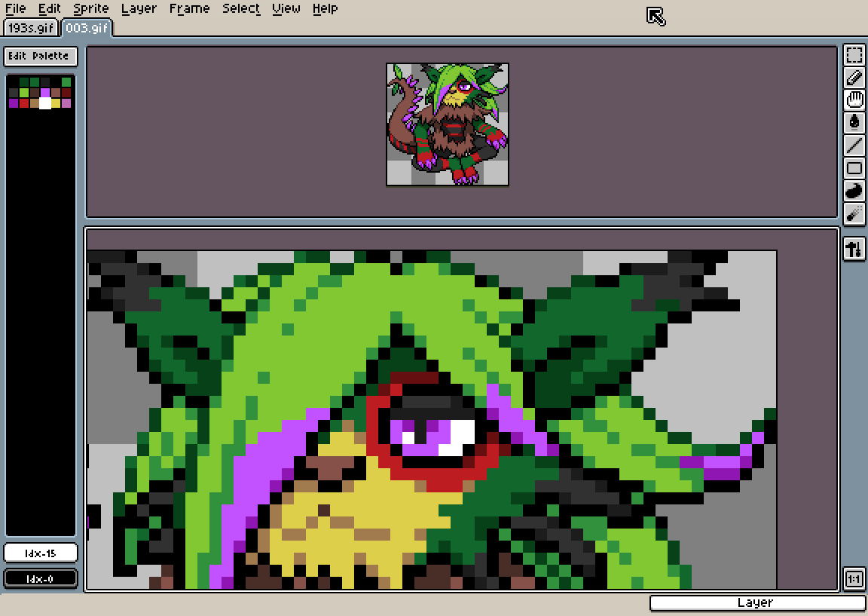Pick the pencil drawing tool

(x=854, y=77)
